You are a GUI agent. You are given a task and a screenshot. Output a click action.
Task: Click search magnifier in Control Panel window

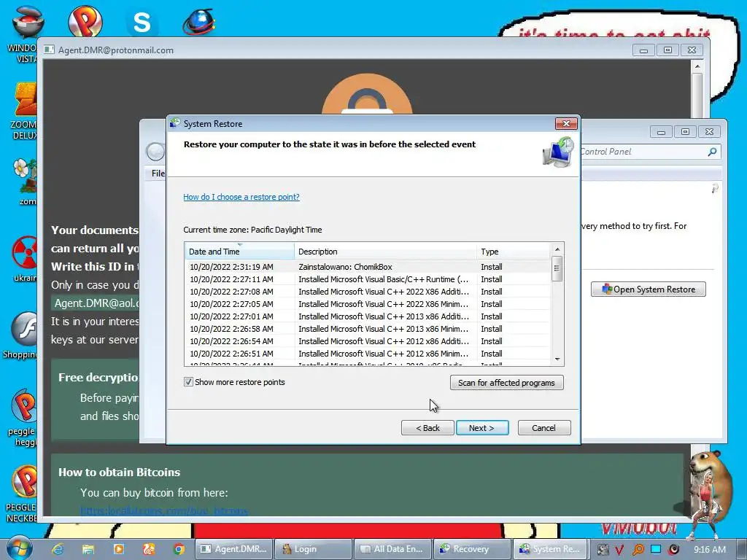[712, 152]
